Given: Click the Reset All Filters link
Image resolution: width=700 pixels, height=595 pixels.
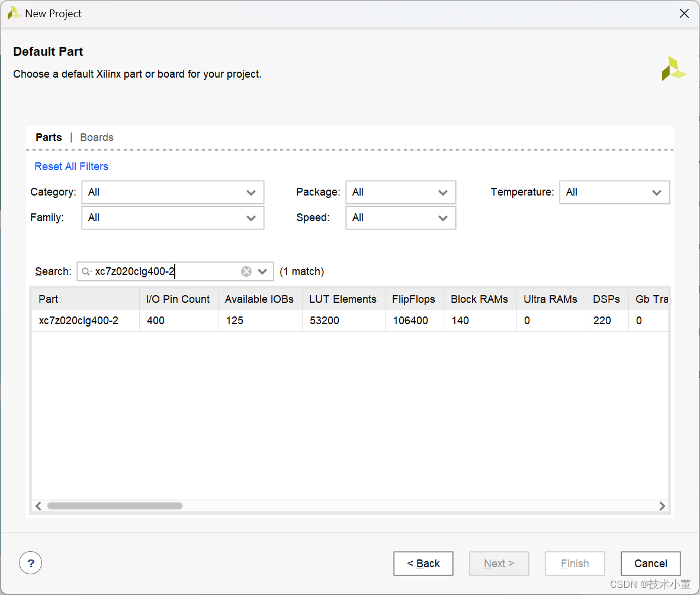Looking at the screenshot, I should [x=72, y=167].
